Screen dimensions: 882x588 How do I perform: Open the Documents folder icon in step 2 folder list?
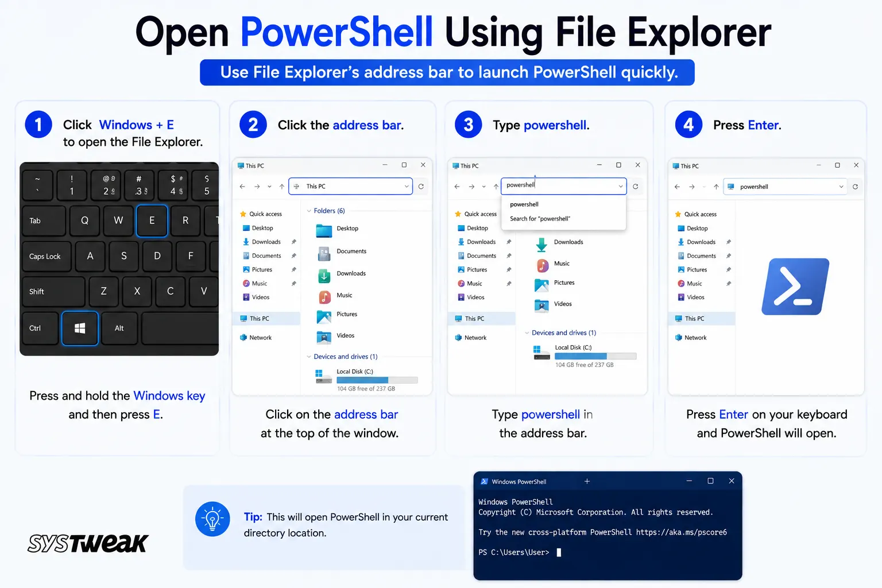click(x=324, y=253)
